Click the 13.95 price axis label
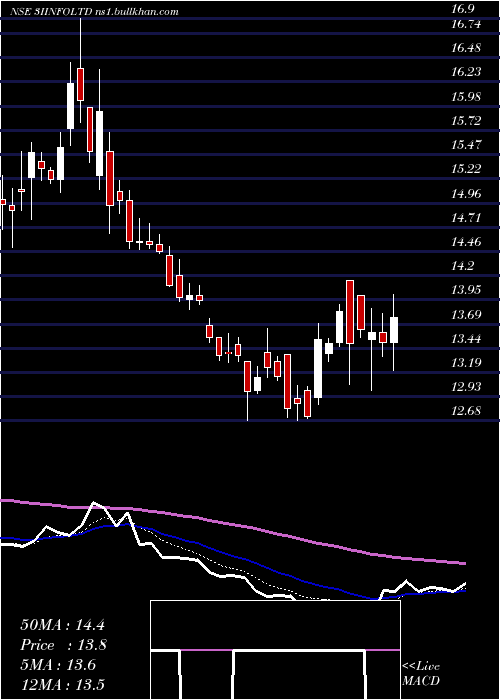This screenshot has height=700, width=500. [x=467, y=290]
